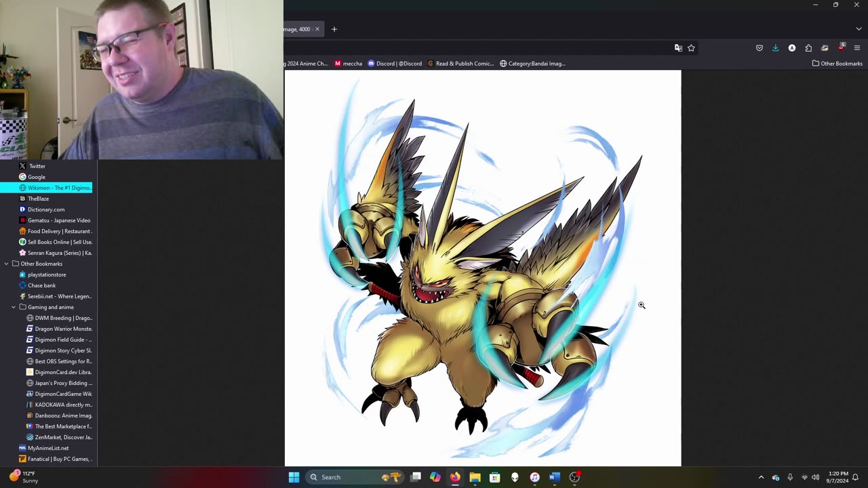Open ZenMarket, Discover Ja. bookmark
868x488 pixels.
pyautogui.click(x=59, y=437)
